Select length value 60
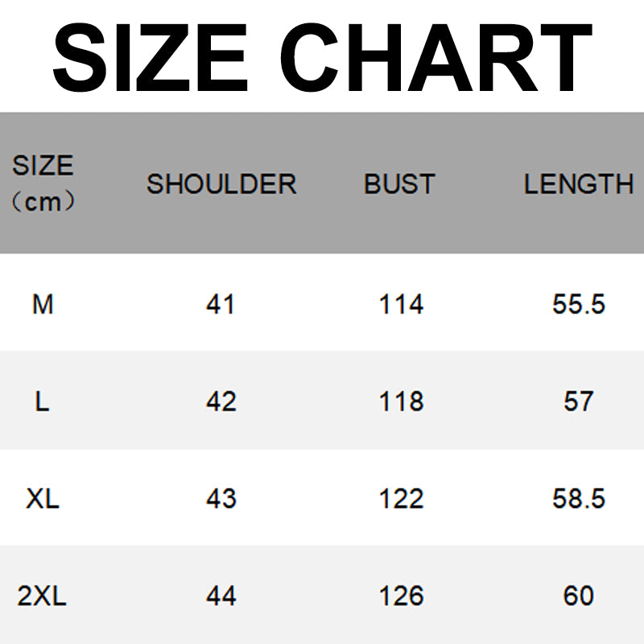 click(579, 597)
